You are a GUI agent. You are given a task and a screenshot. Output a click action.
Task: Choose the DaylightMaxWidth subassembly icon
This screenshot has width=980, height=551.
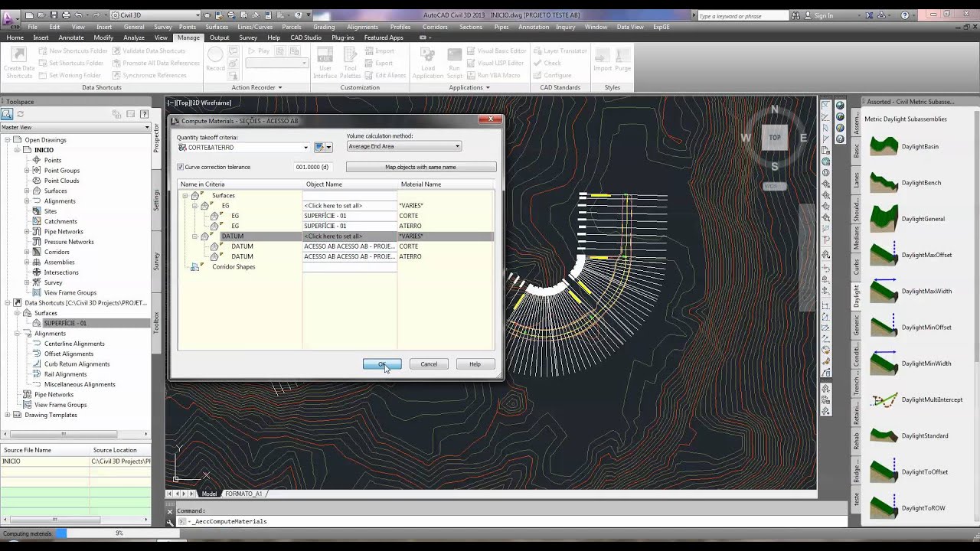coord(884,291)
